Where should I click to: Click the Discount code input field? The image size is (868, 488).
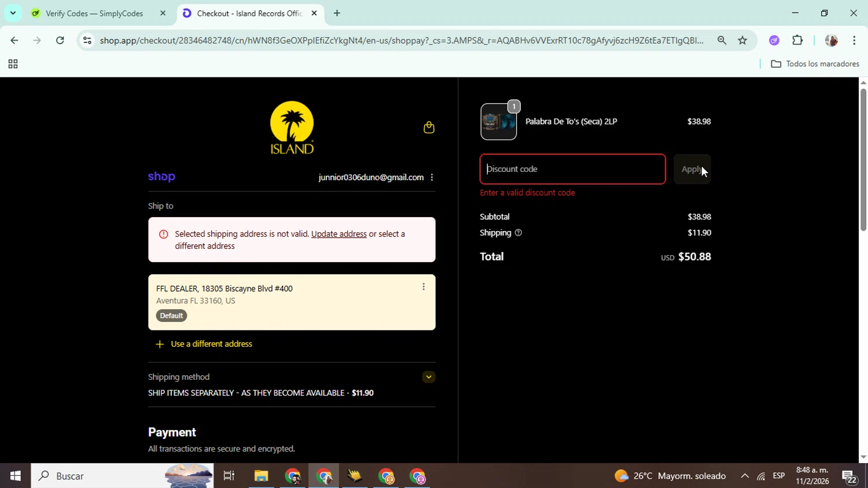point(572,169)
